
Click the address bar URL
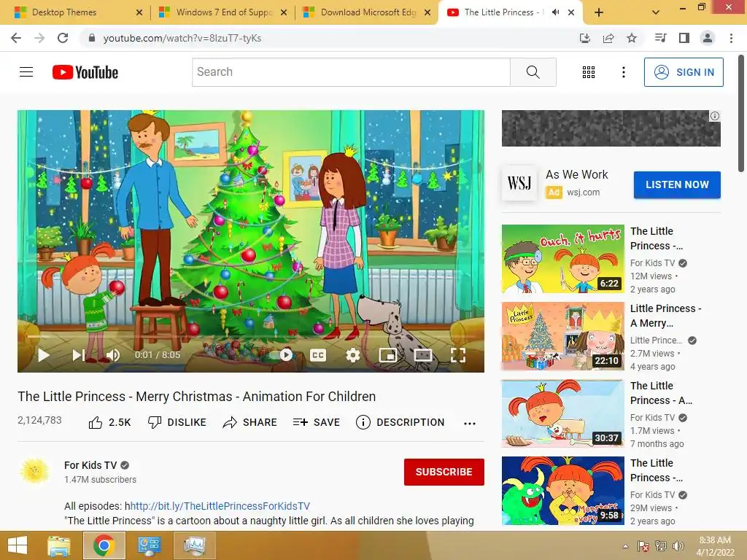pyautogui.click(x=182, y=38)
